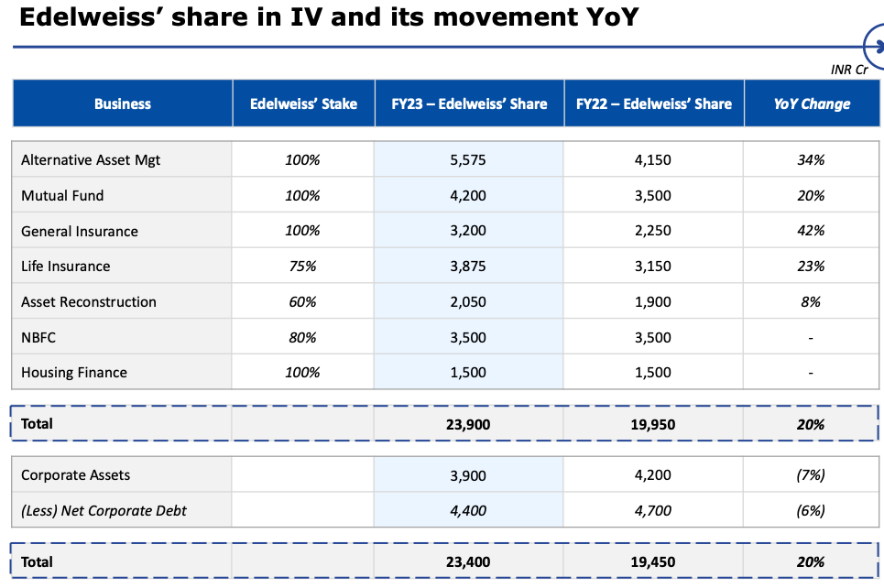This screenshot has height=588, width=884.
Task: Select the NBFC row label
Action: tap(38, 337)
